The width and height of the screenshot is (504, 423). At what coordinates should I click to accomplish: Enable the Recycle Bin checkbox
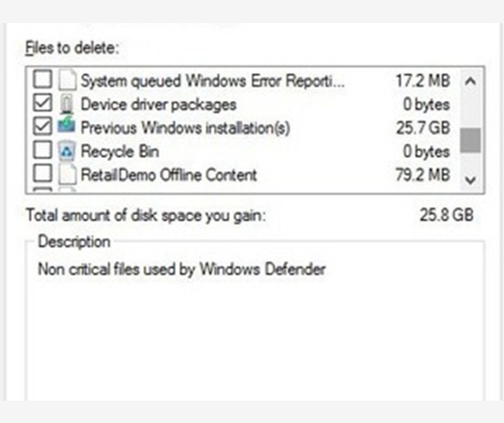coord(42,151)
